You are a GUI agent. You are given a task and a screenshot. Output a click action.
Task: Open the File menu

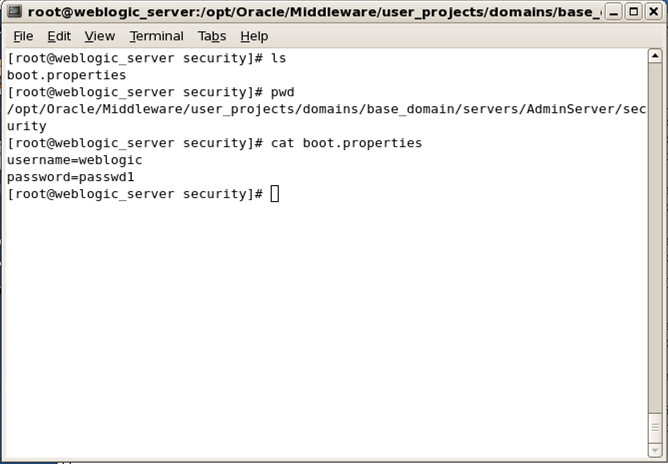coord(23,36)
